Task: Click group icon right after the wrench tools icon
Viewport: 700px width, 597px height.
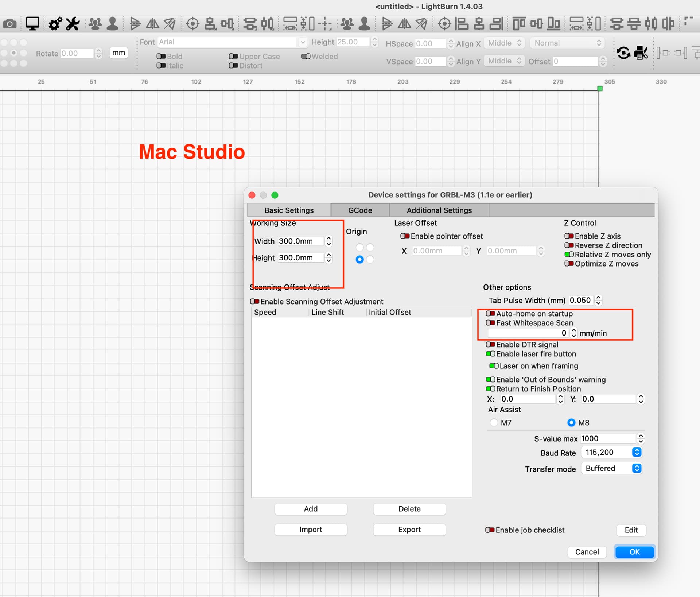Action: click(x=95, y=24)
